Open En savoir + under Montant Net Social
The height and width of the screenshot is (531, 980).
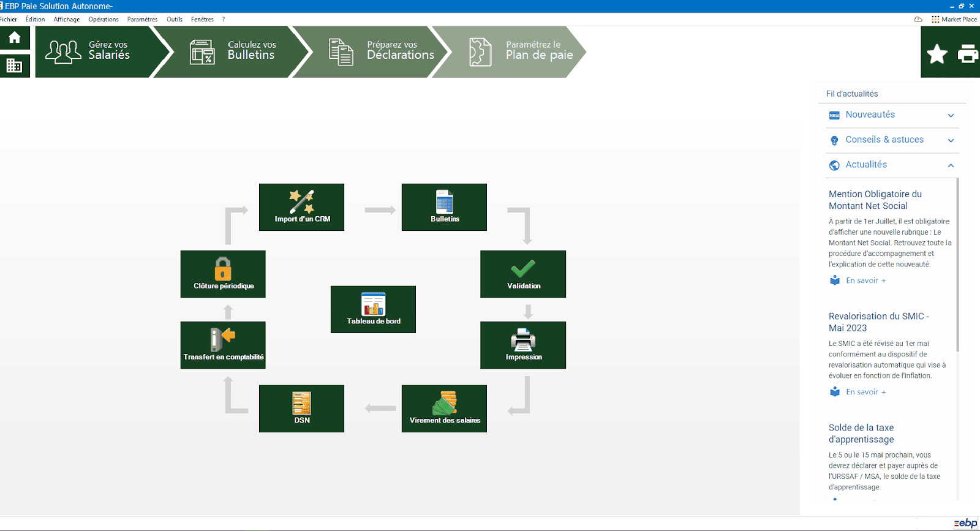click(866, 281)
